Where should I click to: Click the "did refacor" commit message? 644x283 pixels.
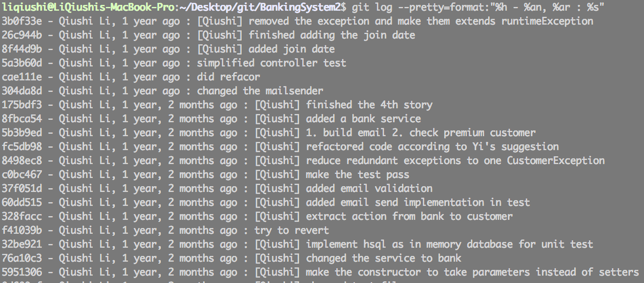(x=228, y=77)
